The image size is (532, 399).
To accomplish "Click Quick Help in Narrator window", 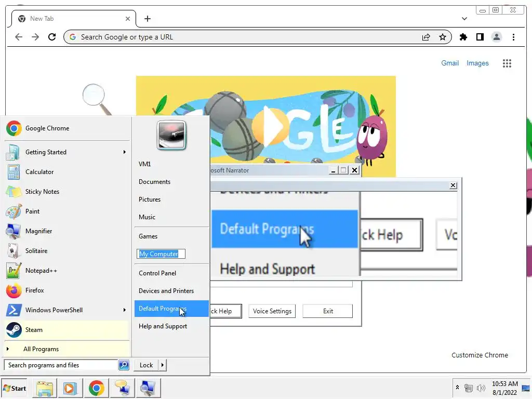I will coord(226,311).
